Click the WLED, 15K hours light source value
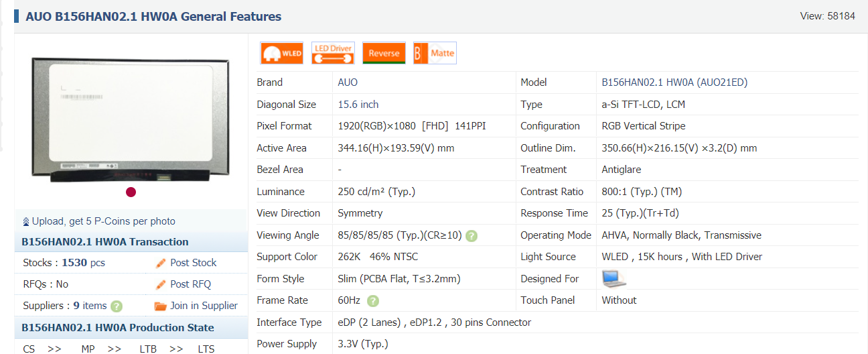This screenshot has width=868, height=354. (682, 257)
